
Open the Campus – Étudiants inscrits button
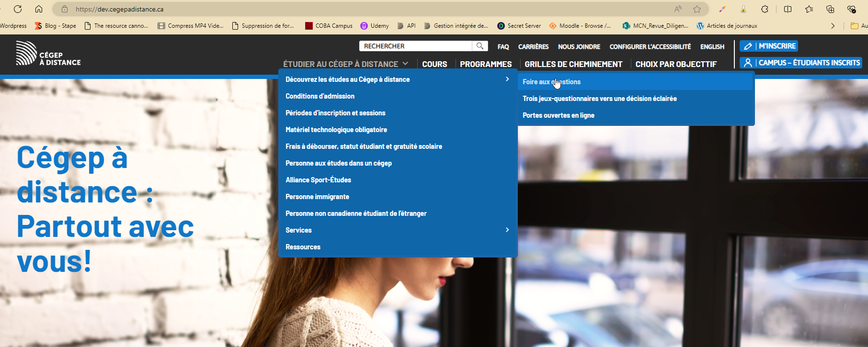click(x=801, y=63)
